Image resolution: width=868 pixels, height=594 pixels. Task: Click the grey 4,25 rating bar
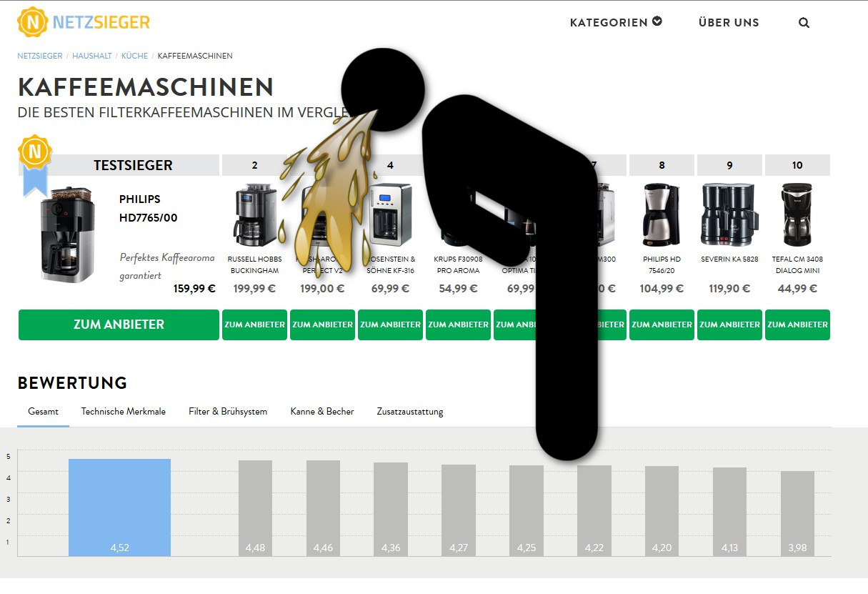pyautogui.click(x=527, y=511)
